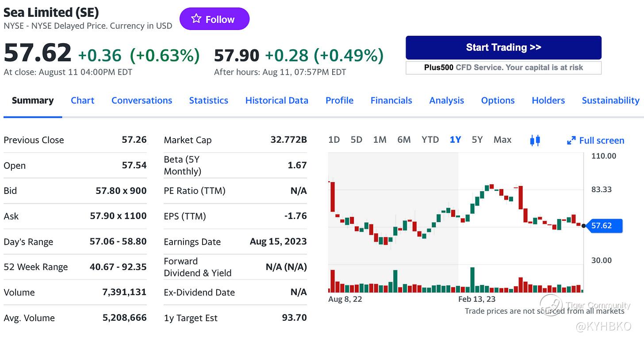Open the Full screen chart link
644x341 pixels.
coord(595,140)
